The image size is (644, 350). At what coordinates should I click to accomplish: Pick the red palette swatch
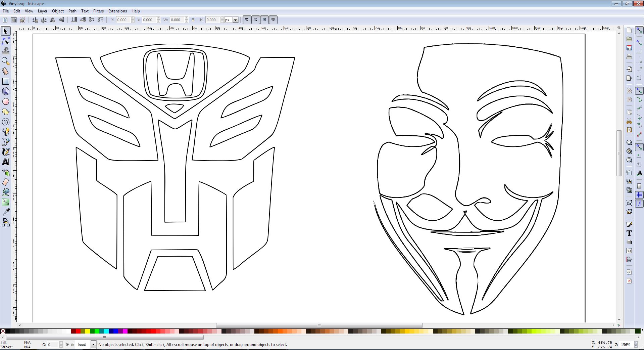78,331
